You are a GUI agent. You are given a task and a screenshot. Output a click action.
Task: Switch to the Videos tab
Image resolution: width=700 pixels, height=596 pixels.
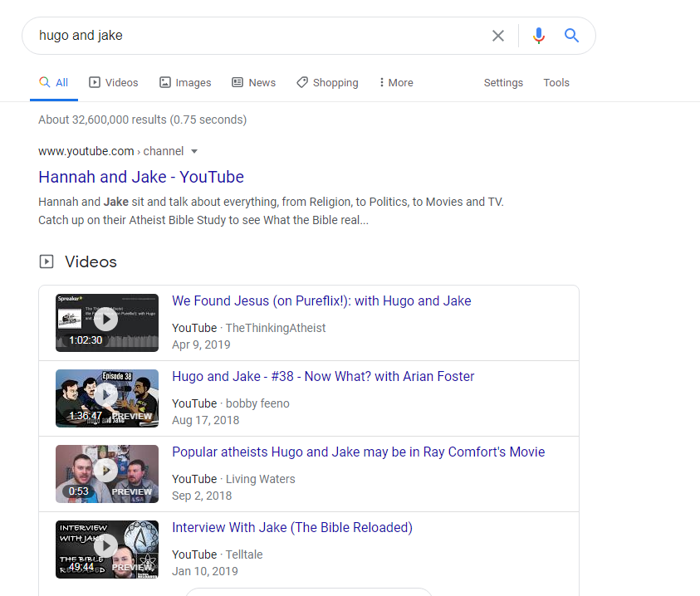114,82
